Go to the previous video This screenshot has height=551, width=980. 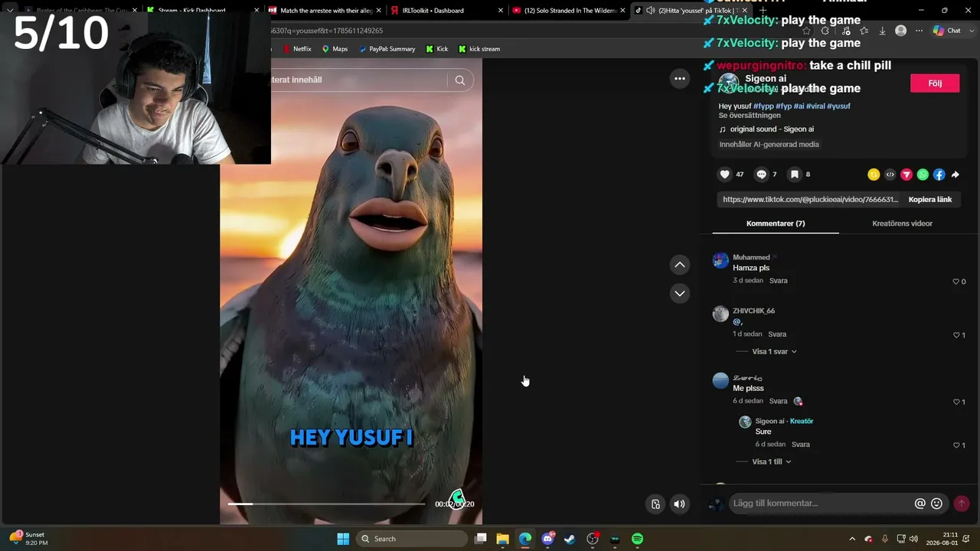pyautogui.click(x=680, y=265)
